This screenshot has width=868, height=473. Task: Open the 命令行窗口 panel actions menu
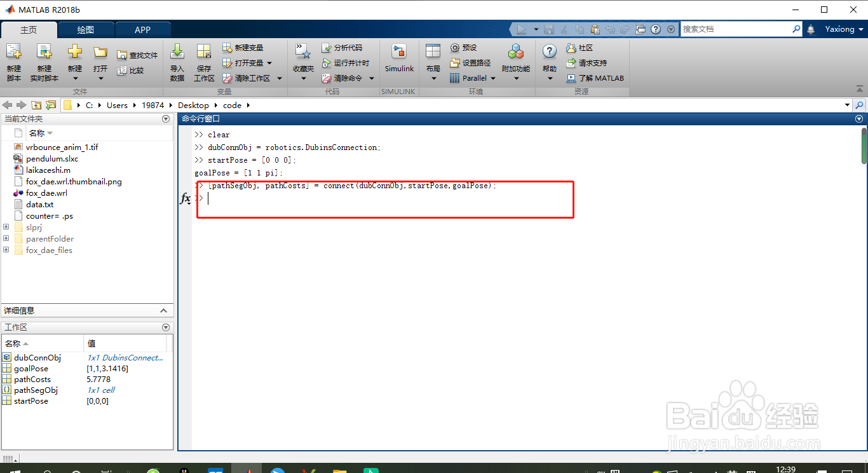[x=860, y=119]
